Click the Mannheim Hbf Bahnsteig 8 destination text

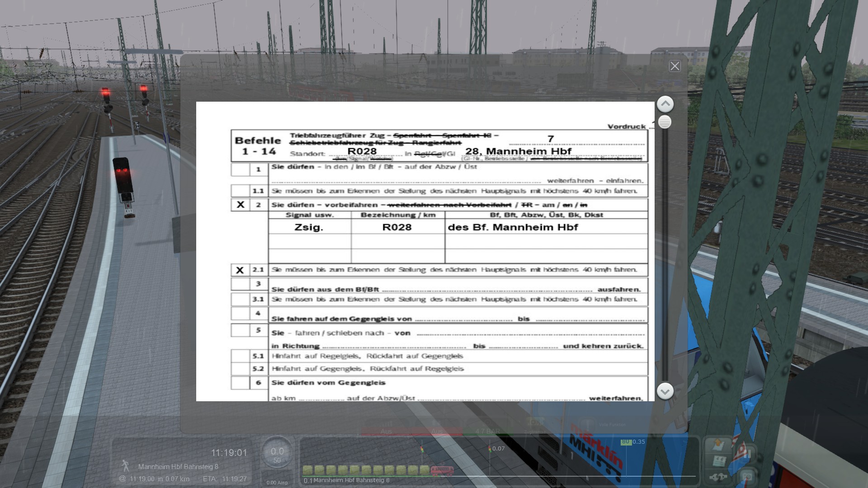[x=178, y=466]
